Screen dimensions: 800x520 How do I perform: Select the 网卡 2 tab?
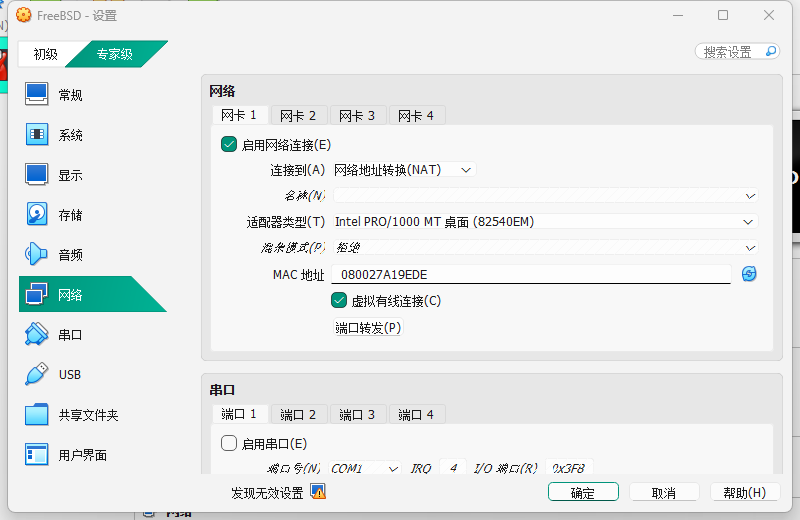pyautogui.click(x=298, y=116)
